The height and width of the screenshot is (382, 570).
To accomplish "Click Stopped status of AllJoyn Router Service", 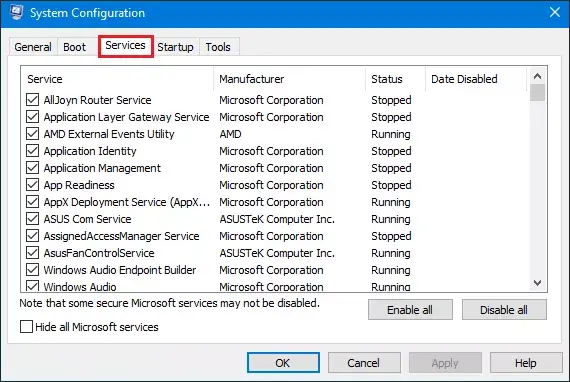I will pyautogui.click(x=391, y=100).
